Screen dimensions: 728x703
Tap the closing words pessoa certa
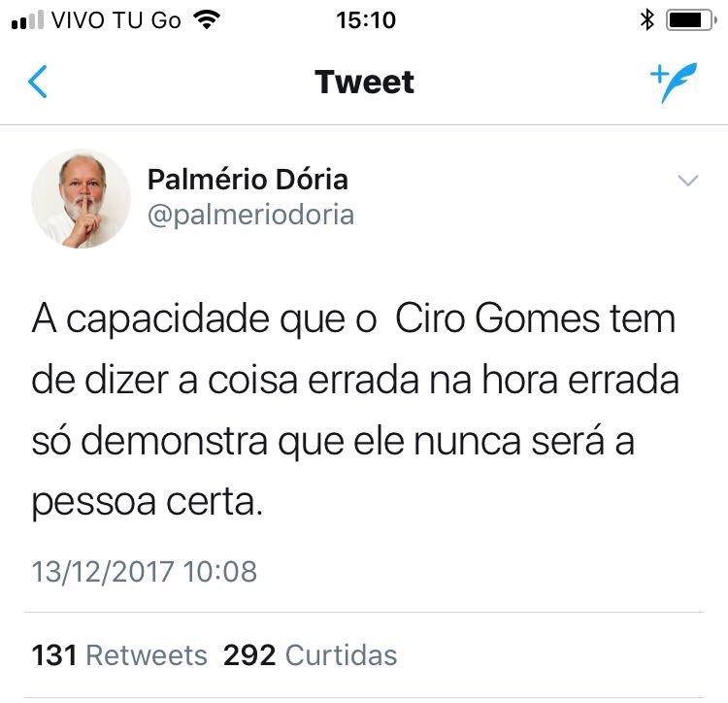coord(148,502)
